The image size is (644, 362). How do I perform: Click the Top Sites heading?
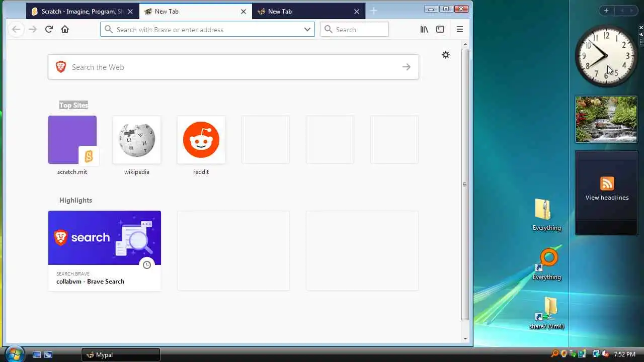(x=74, y=105)
